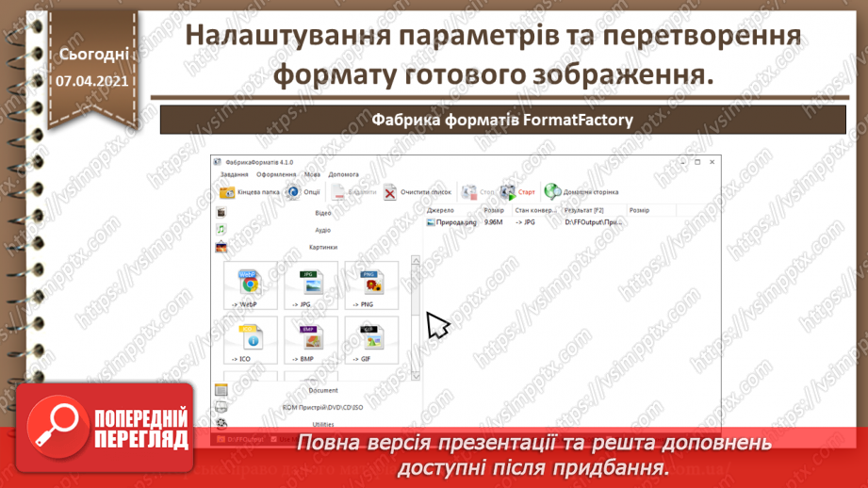Click the Старт button label
The image size is (868, 488).
point(527,192)
